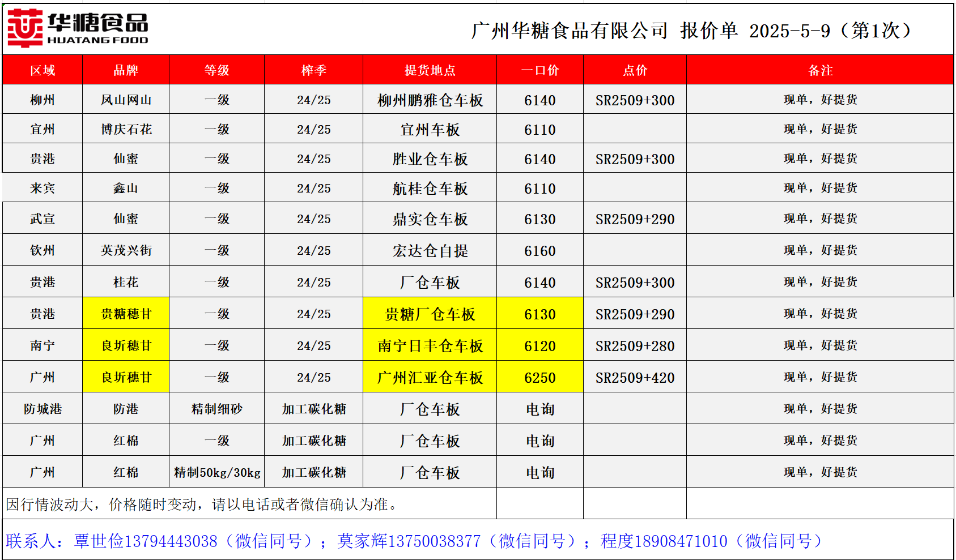Click the 一口价 header cell

tap(539, 70)
